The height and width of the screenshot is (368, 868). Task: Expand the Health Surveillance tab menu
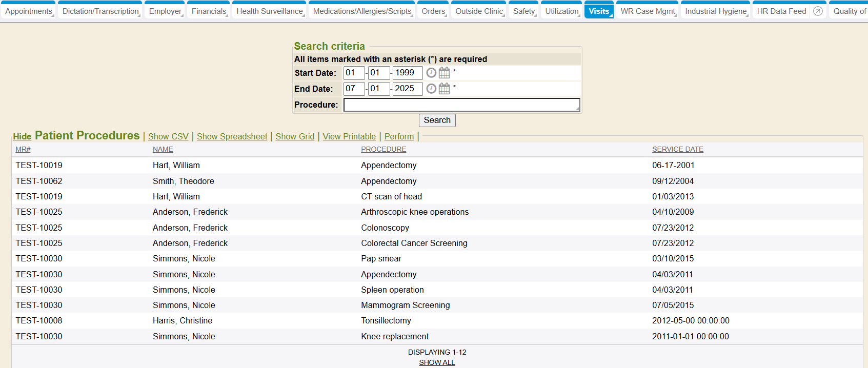(269, 11)
